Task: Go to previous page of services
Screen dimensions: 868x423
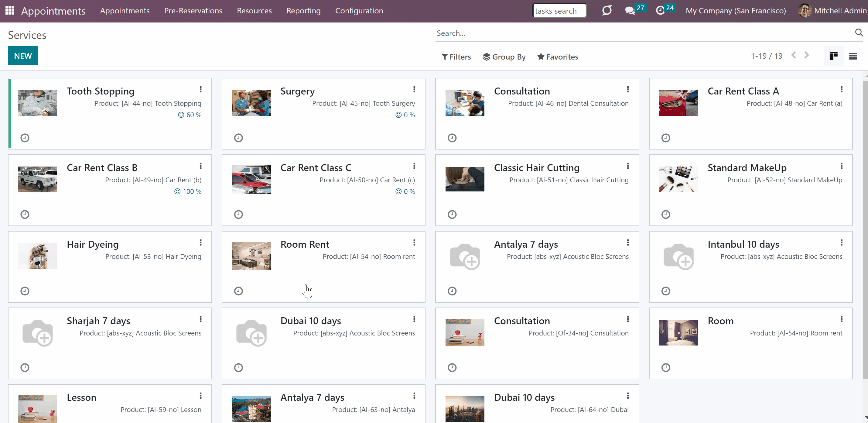Action: coord(794,55)
